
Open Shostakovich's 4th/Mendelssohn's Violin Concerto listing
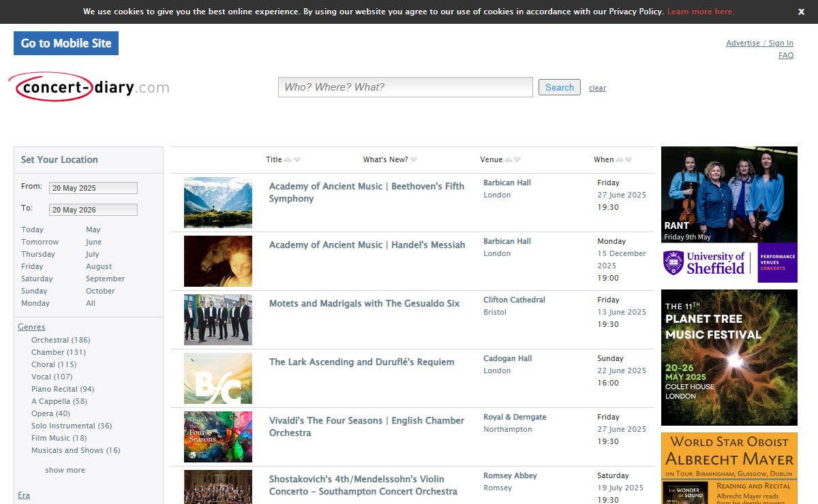tap(363, 485)
